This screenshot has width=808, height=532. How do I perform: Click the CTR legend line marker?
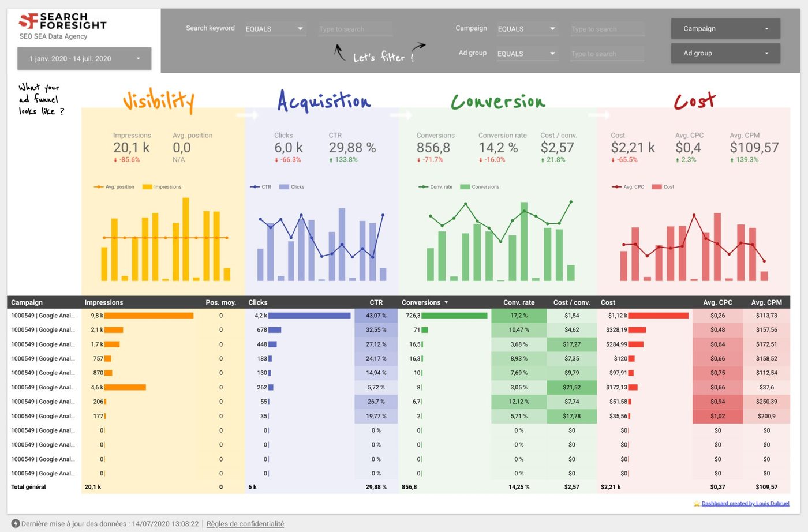[x=255, y=187]
